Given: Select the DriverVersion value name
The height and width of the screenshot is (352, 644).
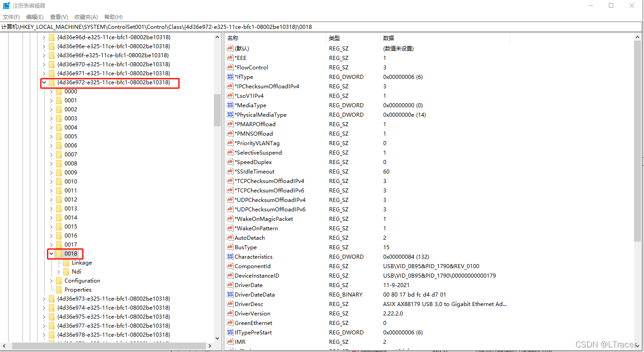Looking at the screenshot, I should pos(252,313).
